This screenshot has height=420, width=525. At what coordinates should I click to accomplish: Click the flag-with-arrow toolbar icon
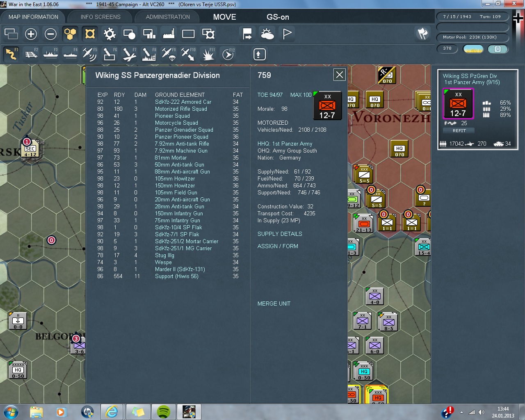tap(247, 34)
